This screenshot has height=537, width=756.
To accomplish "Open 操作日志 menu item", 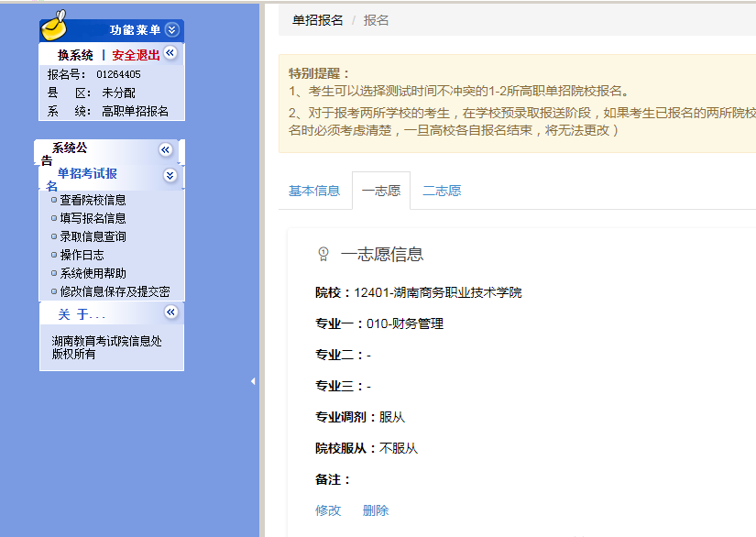I will tap(82, 255).
